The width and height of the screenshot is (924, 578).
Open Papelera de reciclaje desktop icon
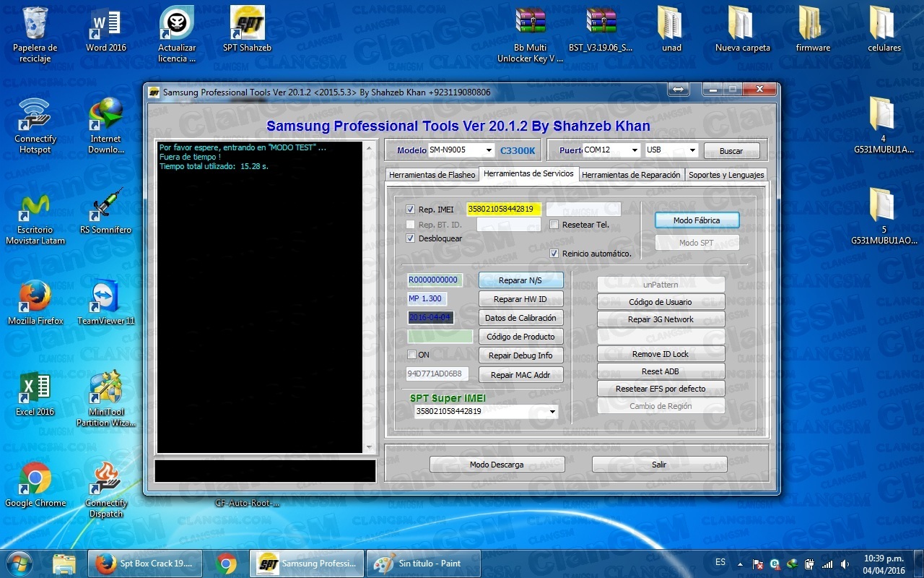coord(35,34)
